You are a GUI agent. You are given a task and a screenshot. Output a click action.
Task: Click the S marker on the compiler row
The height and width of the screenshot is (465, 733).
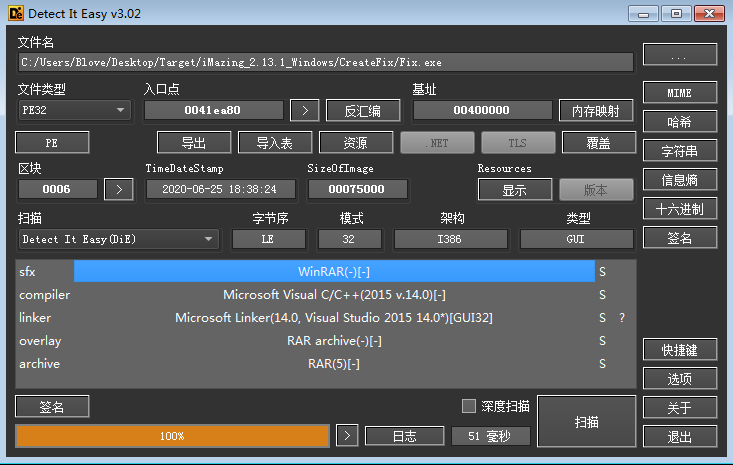[x=603, y=294]
